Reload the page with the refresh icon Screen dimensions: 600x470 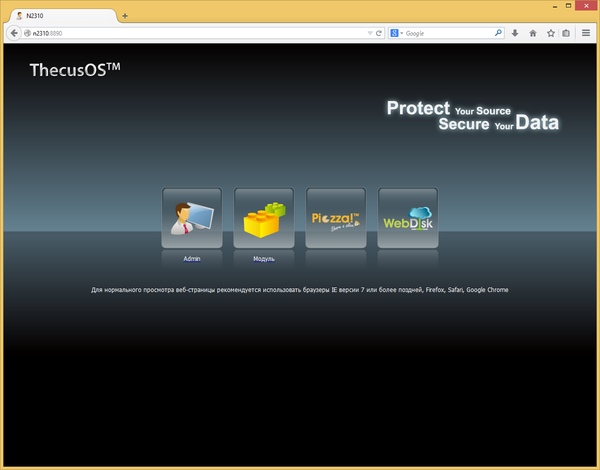(x=378, y=33)
